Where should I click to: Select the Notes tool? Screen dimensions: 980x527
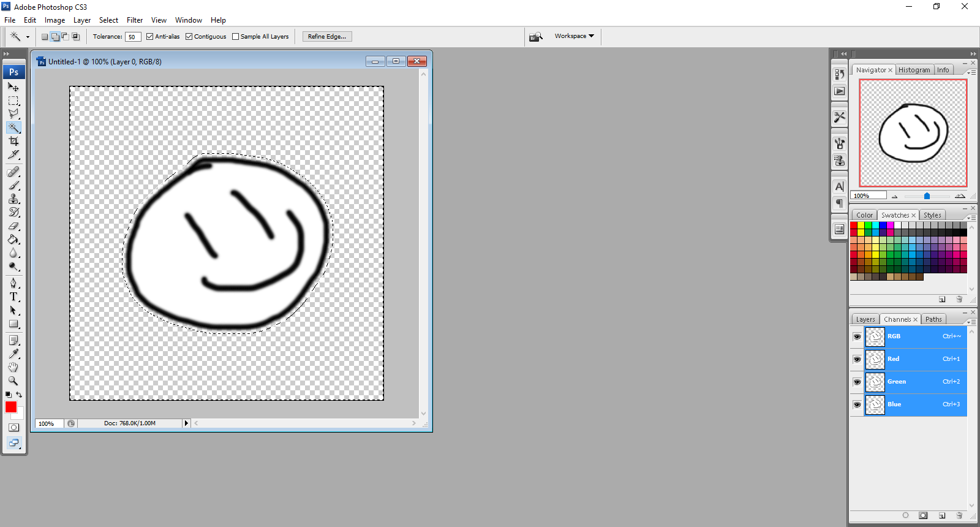coord(13,340)
